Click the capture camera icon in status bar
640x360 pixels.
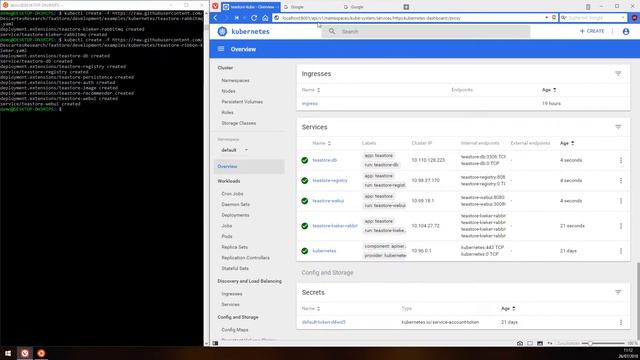click(520, 343)
